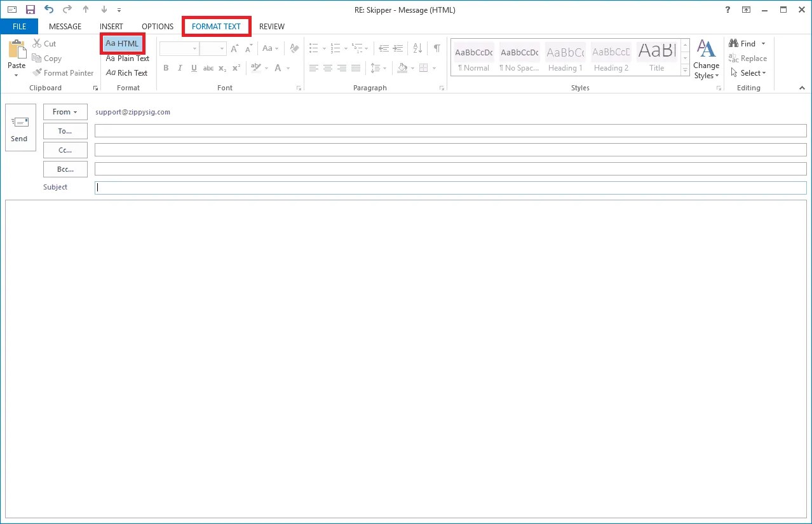Switch message format to Rich Text
This screenshot has width=812, height=524.
(126, 72)
